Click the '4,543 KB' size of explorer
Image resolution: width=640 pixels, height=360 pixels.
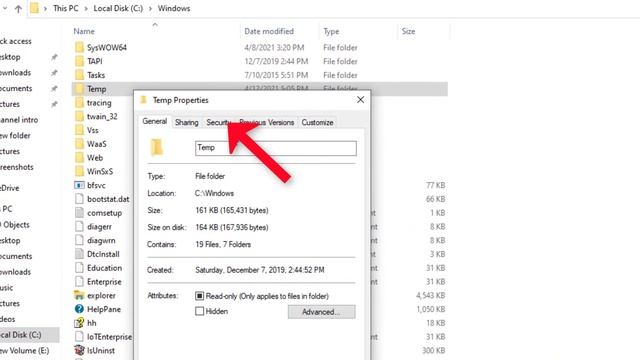431,296
